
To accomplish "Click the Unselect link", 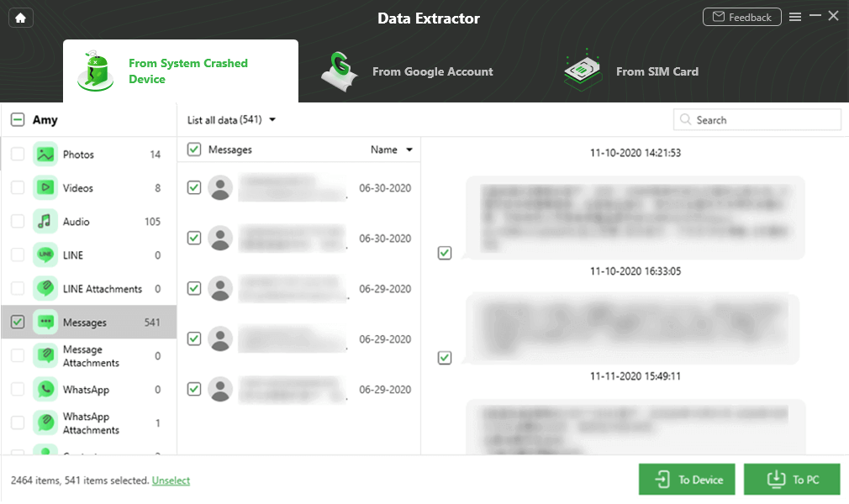I will [x=171, y=480].
